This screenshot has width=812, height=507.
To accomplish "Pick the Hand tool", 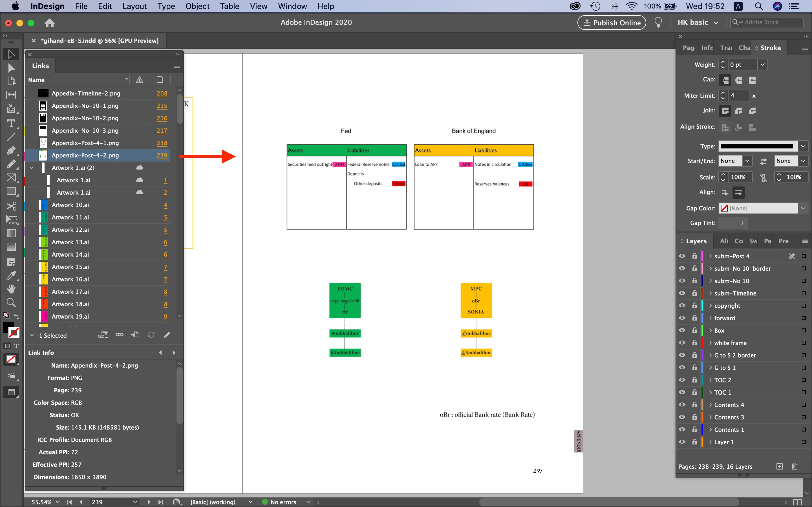I will coord(11,289).
